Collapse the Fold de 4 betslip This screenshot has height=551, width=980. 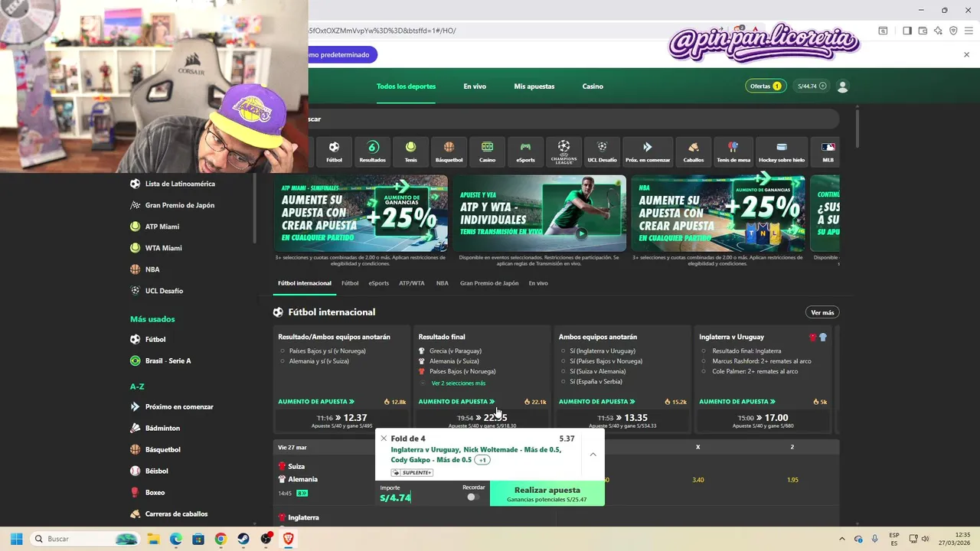pyautogui.click(x=593, y=455)
